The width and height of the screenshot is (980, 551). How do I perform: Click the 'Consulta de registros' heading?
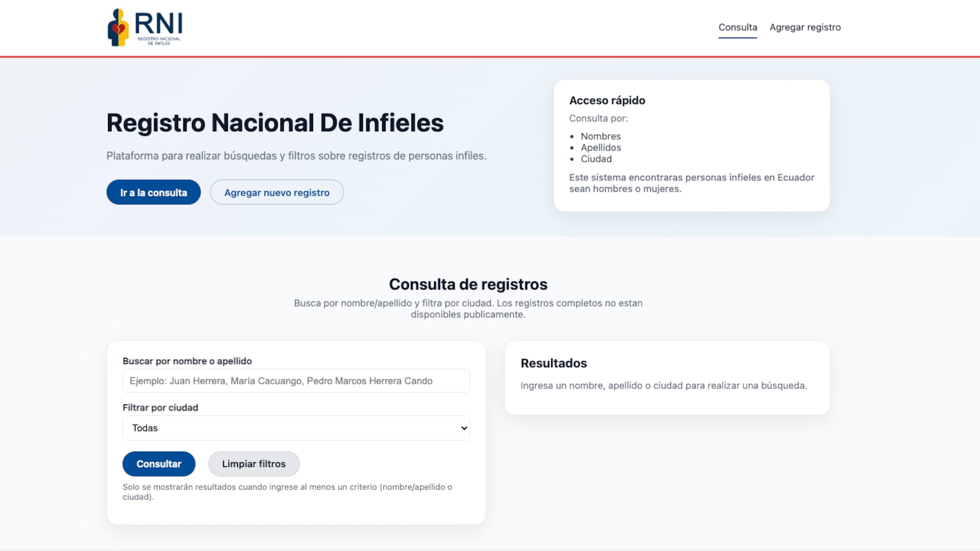coord(468,284)
